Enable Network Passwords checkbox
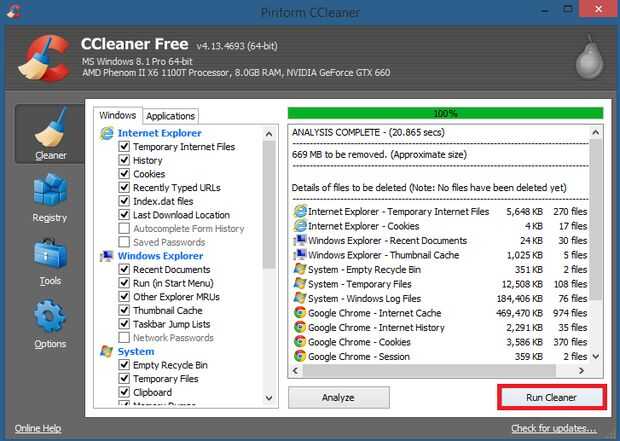 pyautogui.click(x=124, y=337)
